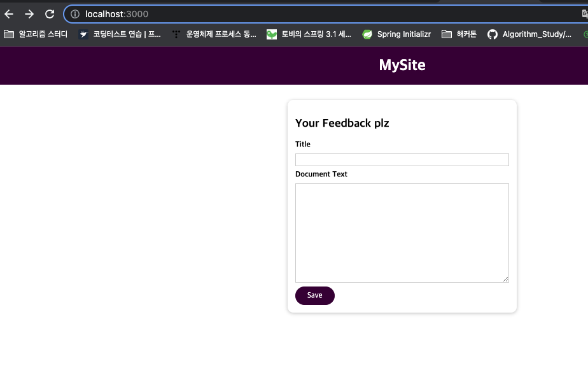The height and width of the screenshot is (368, 588).
Task: Open the Algorithm_Study GitHub bookmark
Action: point(529,34)
